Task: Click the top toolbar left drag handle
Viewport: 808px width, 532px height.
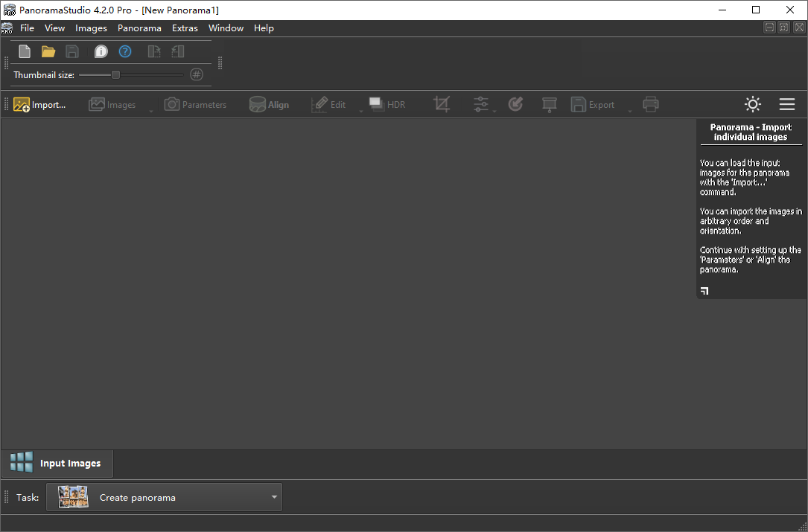Action: tap(6, 63)
